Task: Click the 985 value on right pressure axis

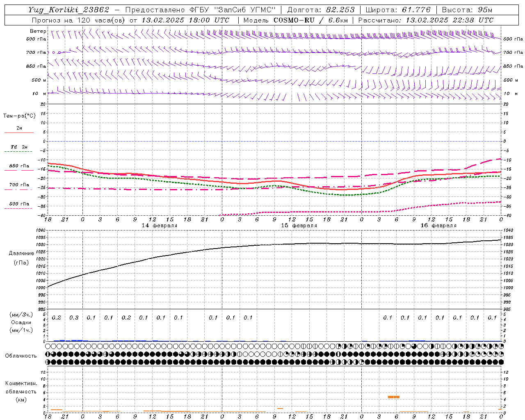Action: pyautogui.click(x=507, y=309)
